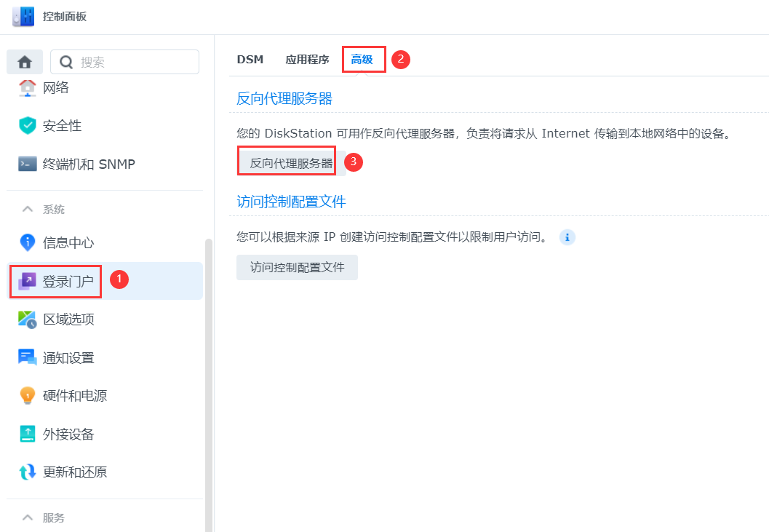Open 外接设备 external devices icon
Image resolution: width=769 pixels, height=532 pixels.
click(27, 434)
